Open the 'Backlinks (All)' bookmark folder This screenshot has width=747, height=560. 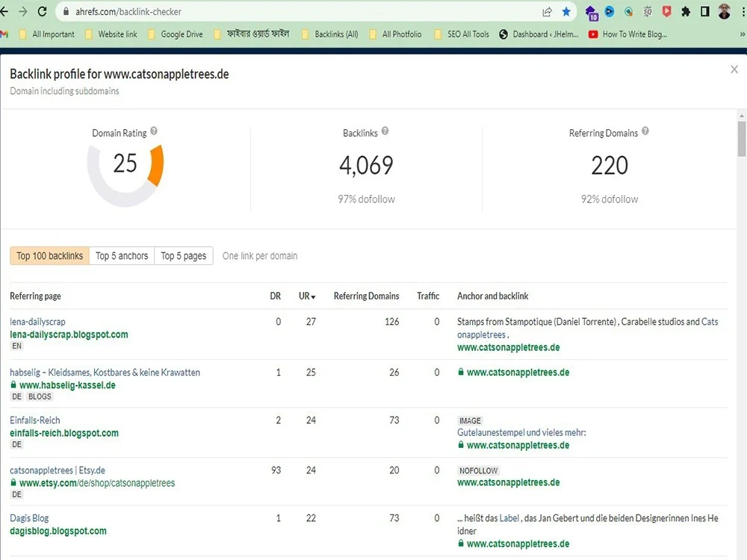pos(330,34)
